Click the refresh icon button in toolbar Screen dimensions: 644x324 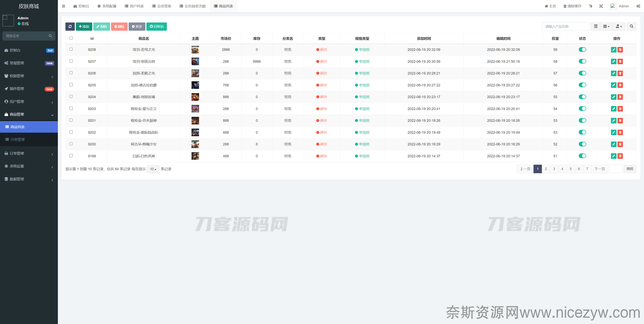click(x=70, y=27)
